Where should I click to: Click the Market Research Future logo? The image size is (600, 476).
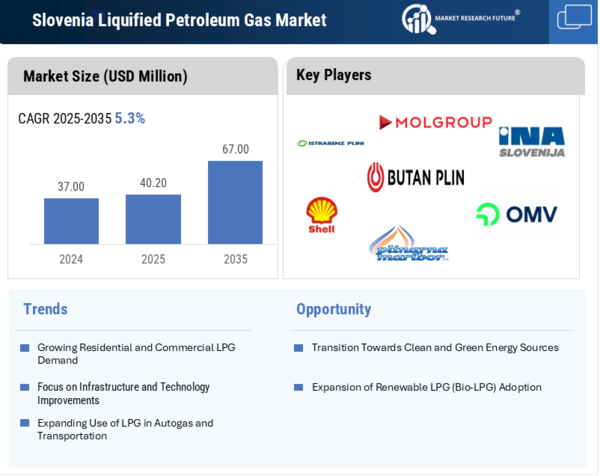[x=461, y=19]
